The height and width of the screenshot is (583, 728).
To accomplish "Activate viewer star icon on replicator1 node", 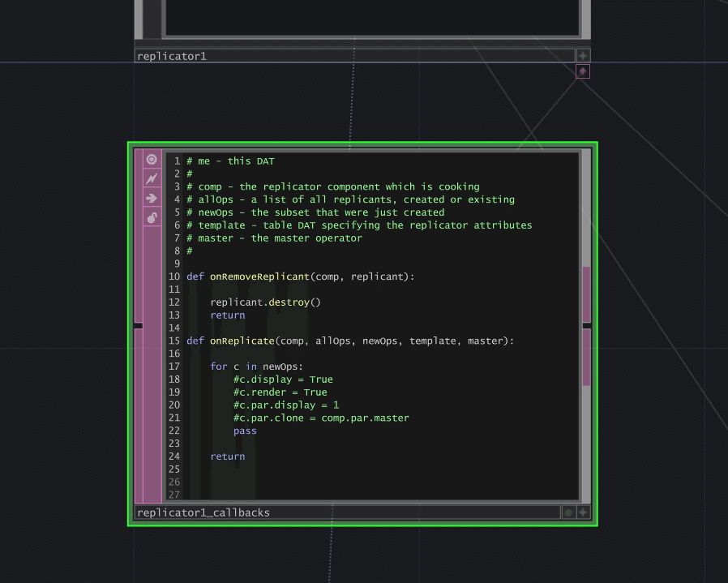I will click(583, 56).
